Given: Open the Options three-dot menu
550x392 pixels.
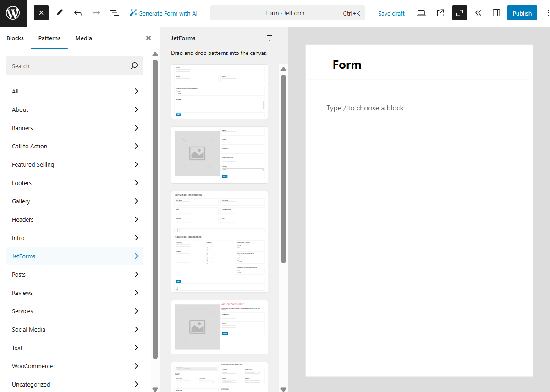Looking at the screenshot, I should click(546, 13).
